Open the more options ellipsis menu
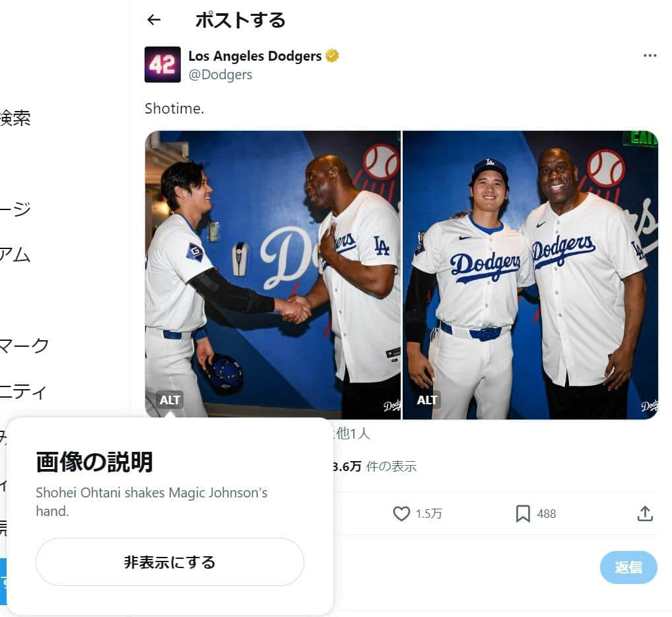 [650, 55]
